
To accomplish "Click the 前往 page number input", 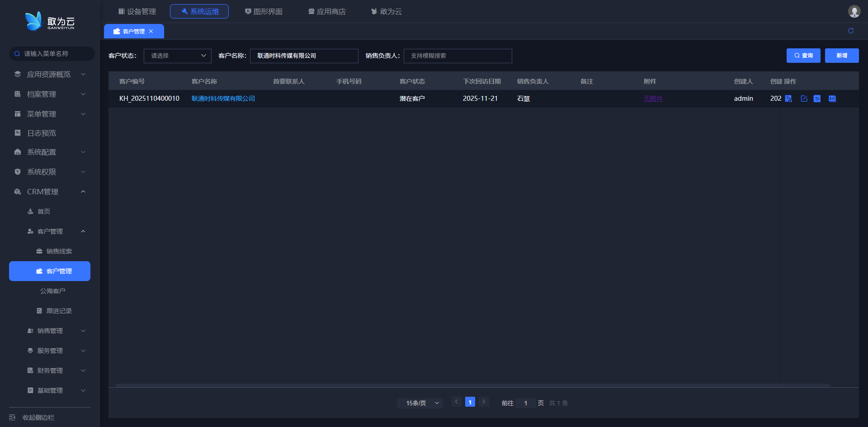I will 526,403.
